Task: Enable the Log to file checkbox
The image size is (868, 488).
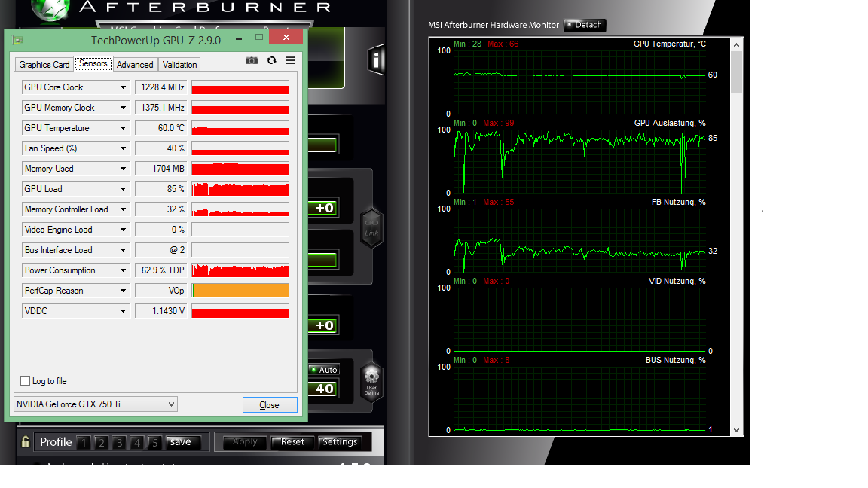Action: pyautogui.click(x=25, y=380)
